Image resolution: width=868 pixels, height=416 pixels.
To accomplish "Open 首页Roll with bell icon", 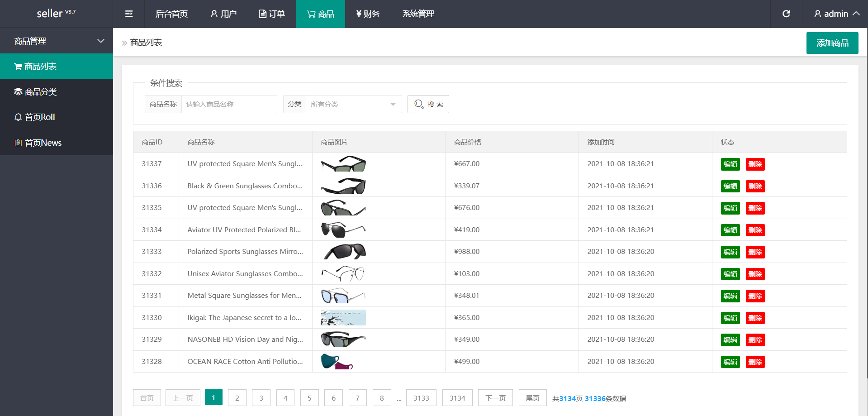I will pyautogui.click(x=57, y=117).
